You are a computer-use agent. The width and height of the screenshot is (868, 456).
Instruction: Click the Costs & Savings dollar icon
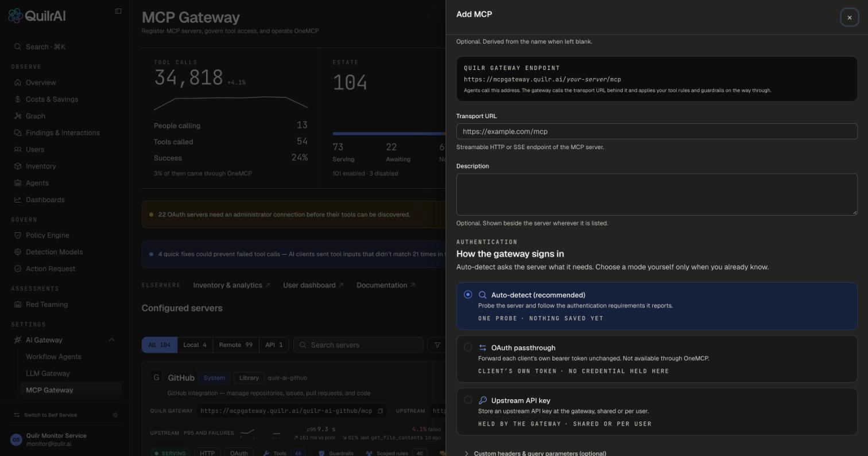[18, 99]
